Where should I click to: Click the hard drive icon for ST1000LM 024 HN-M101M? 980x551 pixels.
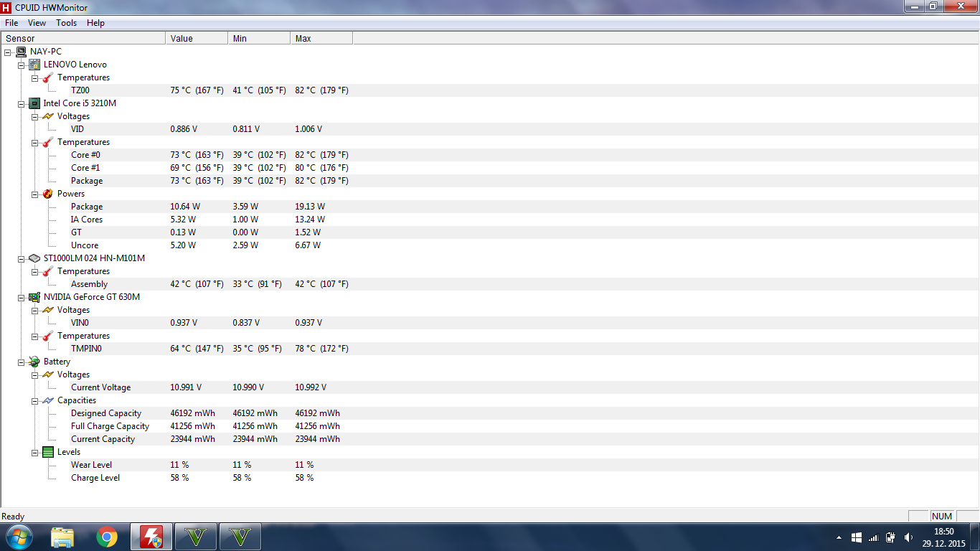click(34, 258)
